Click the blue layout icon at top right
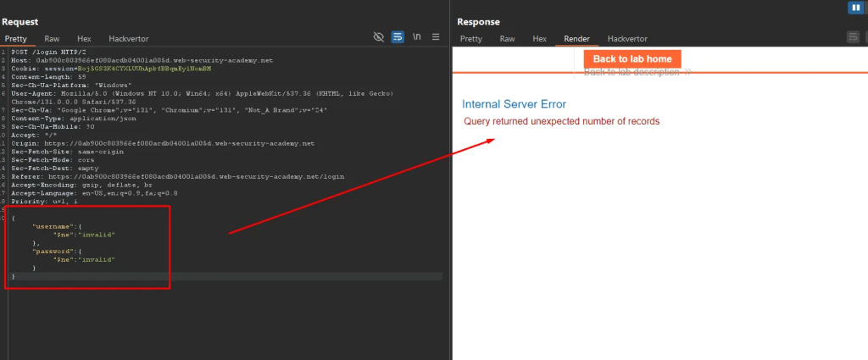The image size is (868, 360). (x=855, y=8)
